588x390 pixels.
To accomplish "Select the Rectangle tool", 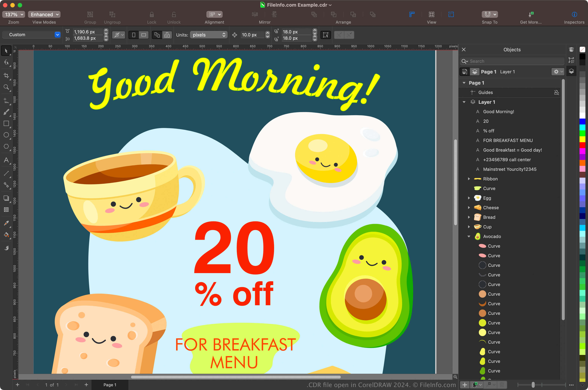I will tap(6, 123).
